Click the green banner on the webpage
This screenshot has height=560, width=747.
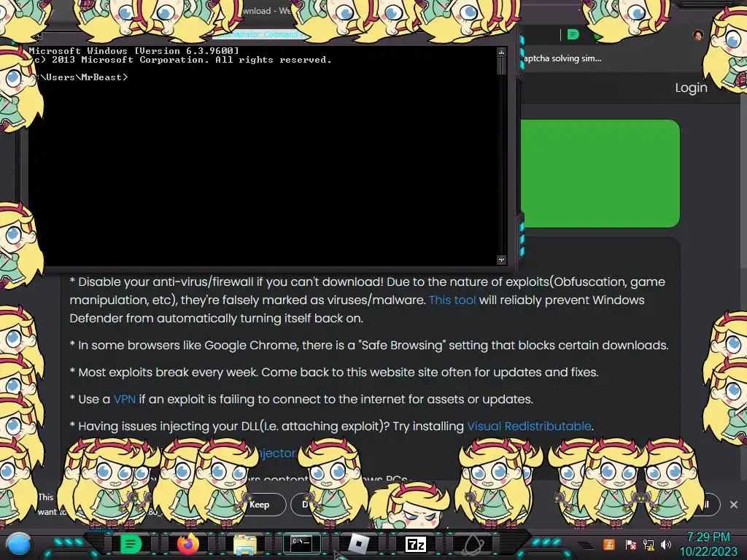600,174
